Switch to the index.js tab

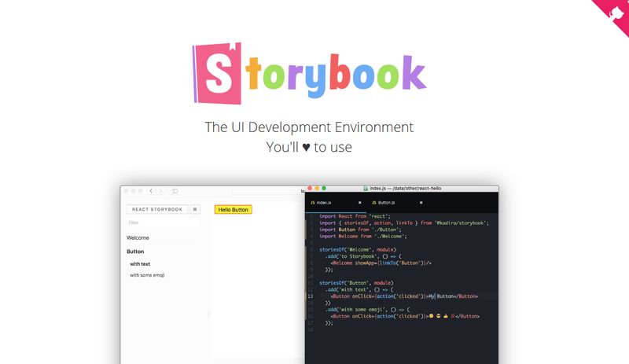pos(323,203)
